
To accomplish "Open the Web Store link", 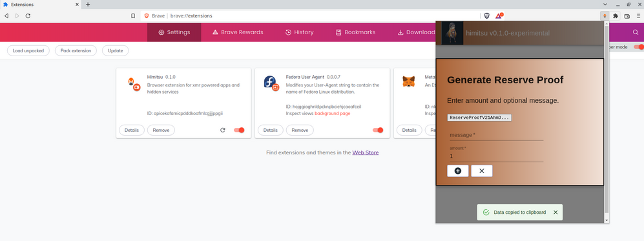I will coord(366,152).
